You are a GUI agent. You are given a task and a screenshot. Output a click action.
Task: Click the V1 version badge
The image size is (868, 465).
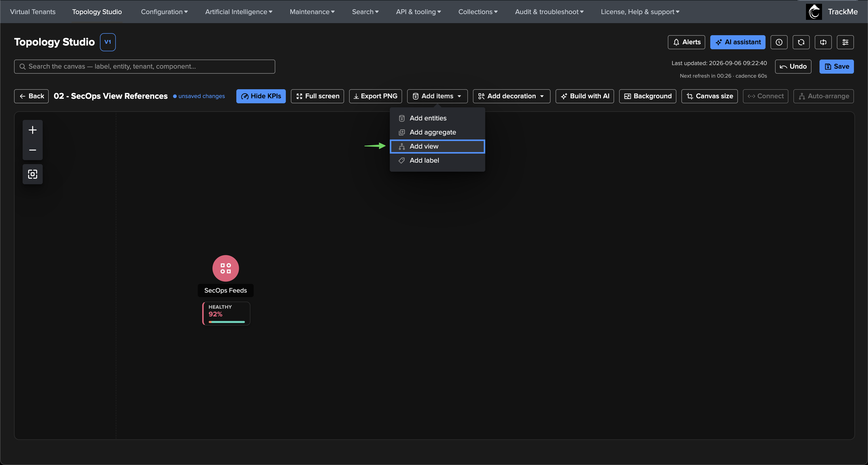point(108,42)
